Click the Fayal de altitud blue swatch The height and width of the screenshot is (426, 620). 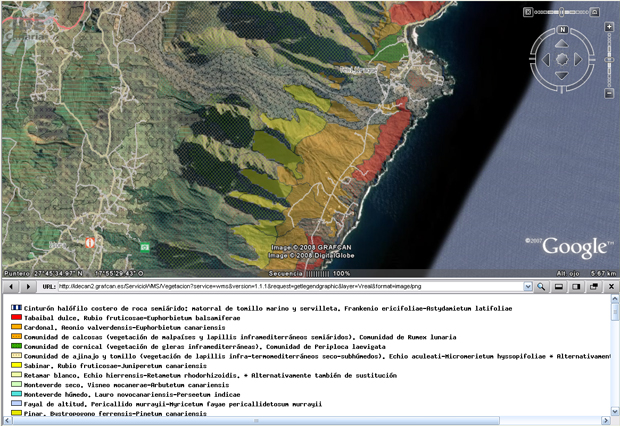pos(17,404)
